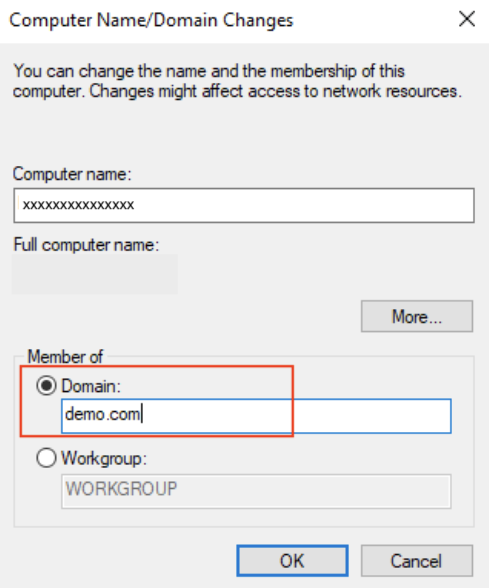Click the Member of group label
Image resolution: width=489 pixels, height=588 pixels.
click(65, 357)
